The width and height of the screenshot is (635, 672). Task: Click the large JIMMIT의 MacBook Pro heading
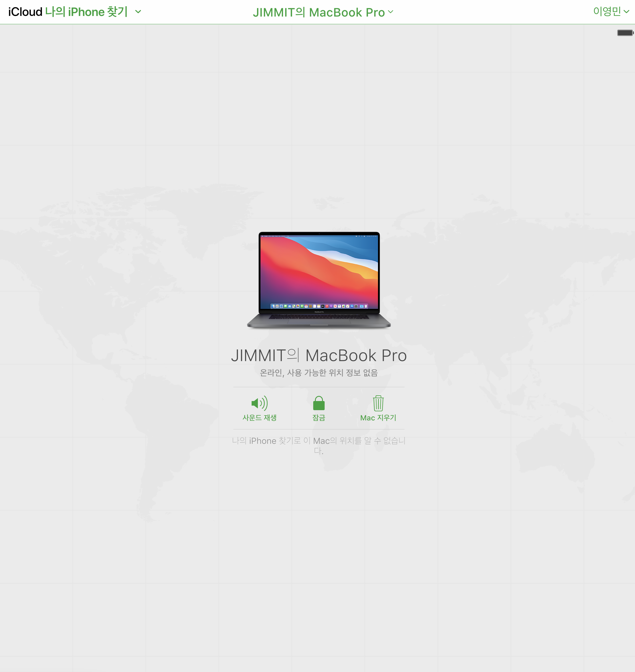pos(319,356)
